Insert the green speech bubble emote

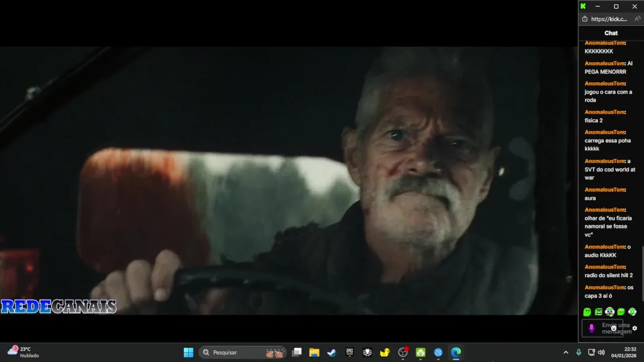(621, 312)
